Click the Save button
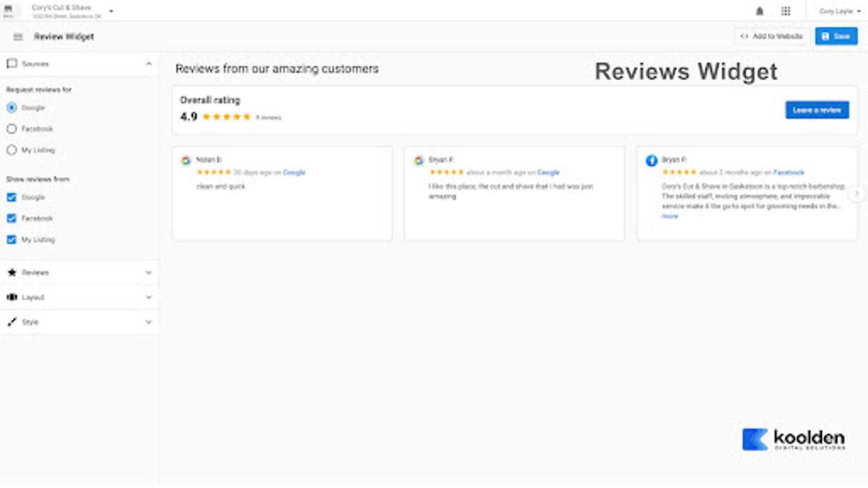 [x=836, y=36]
